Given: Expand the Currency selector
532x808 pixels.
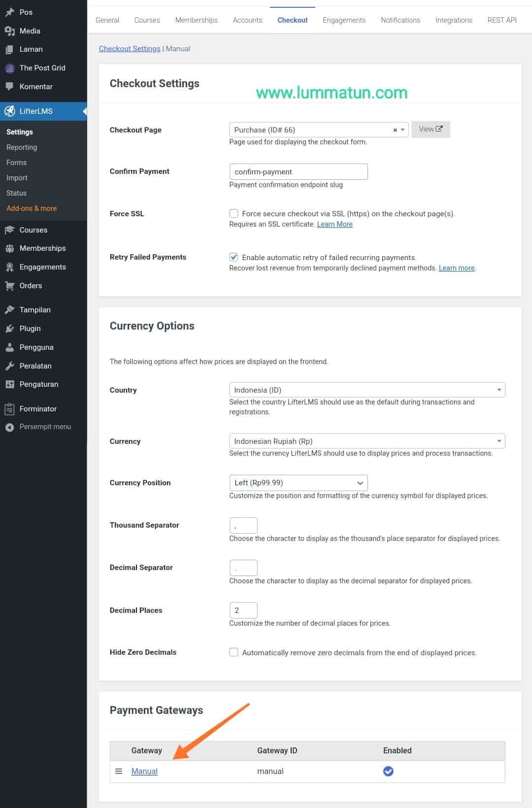Looking at the screenshot, I should click(367, 441).
